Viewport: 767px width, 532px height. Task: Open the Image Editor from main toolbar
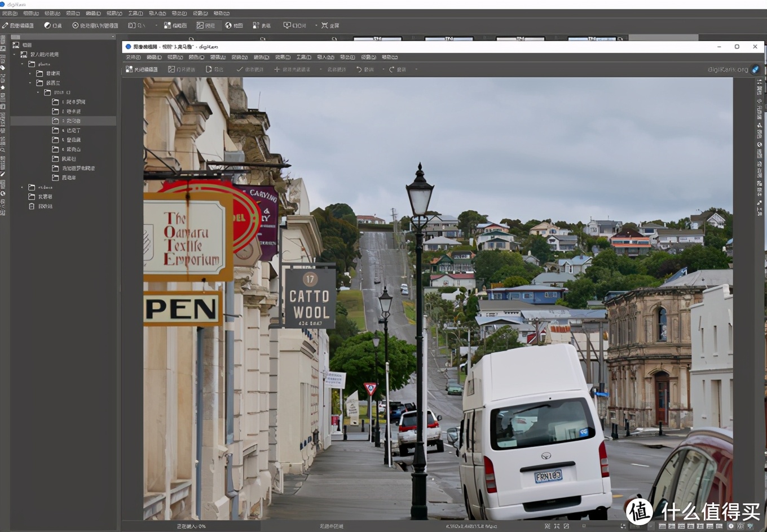[x=17, y=25]
